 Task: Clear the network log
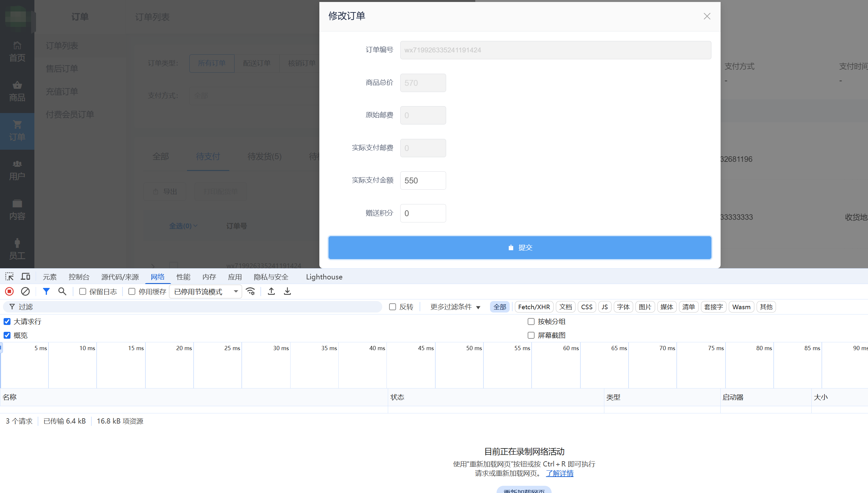click(26, 291)
